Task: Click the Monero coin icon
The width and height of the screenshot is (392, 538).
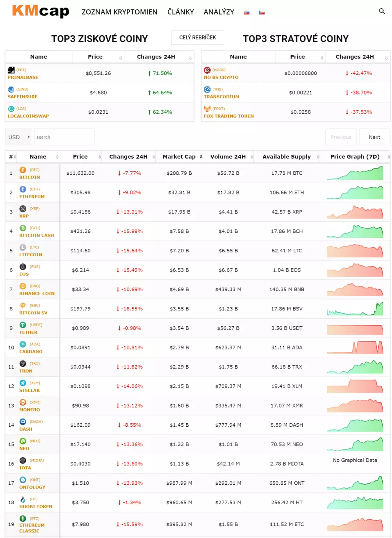Action: tap(23, 402)
